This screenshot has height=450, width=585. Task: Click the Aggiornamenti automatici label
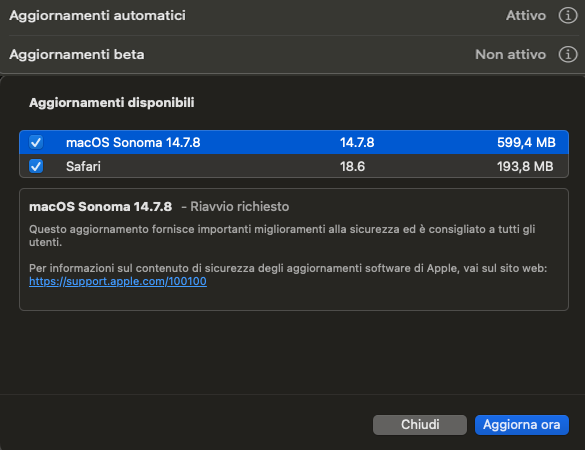coord(97,16)
